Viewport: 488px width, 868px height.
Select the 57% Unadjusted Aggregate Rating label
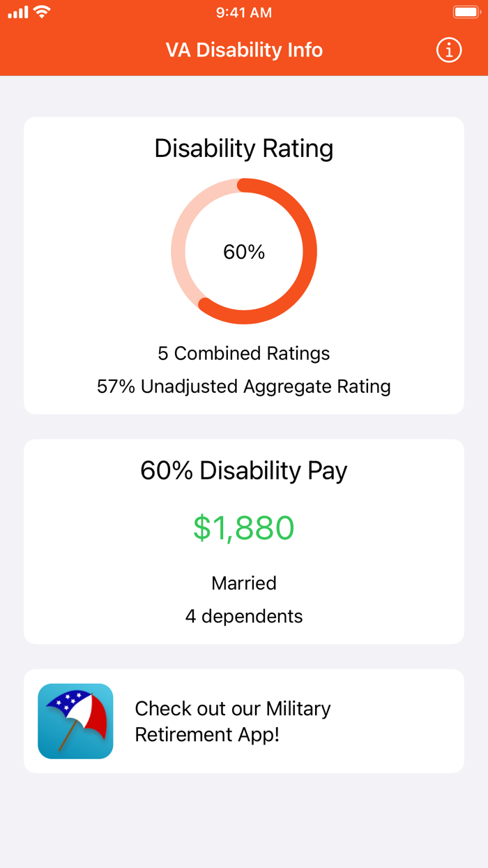tap(244, 386)
